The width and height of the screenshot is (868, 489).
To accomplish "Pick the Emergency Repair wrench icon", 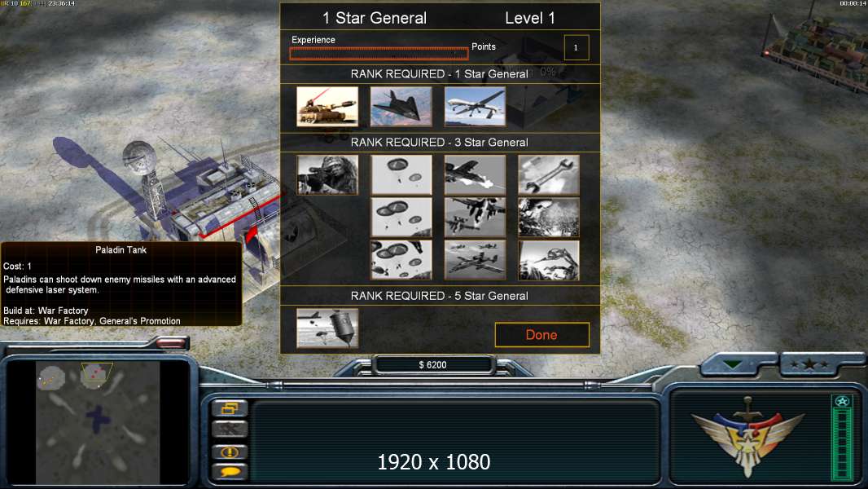I will tap(549, 175).
